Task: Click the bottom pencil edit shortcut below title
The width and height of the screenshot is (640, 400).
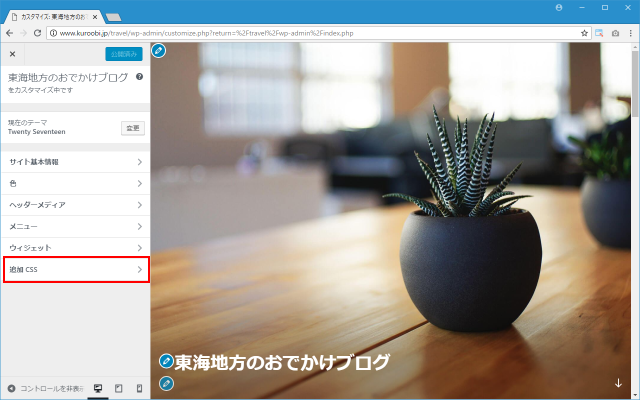Action: (166, 384)
